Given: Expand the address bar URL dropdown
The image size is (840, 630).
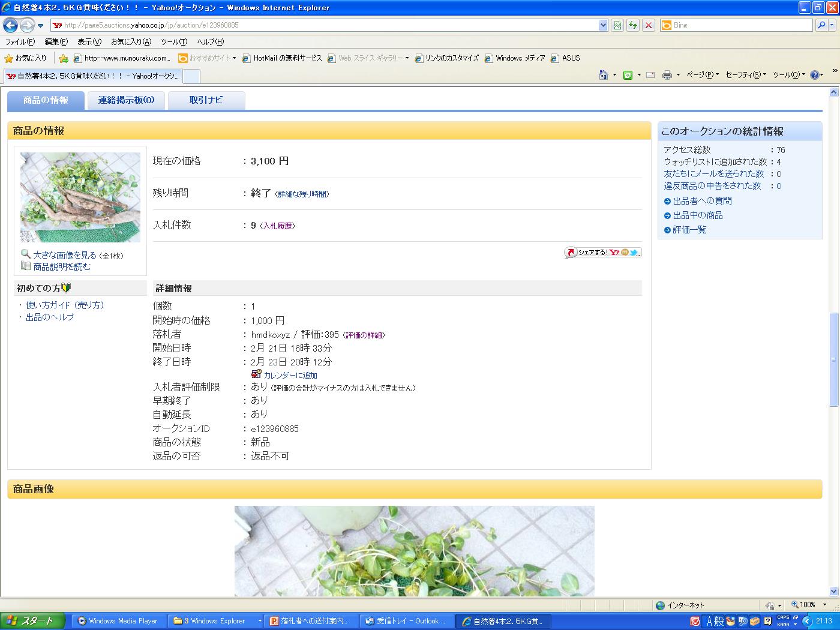Looking at the screenshot, I should coord(603,25).
